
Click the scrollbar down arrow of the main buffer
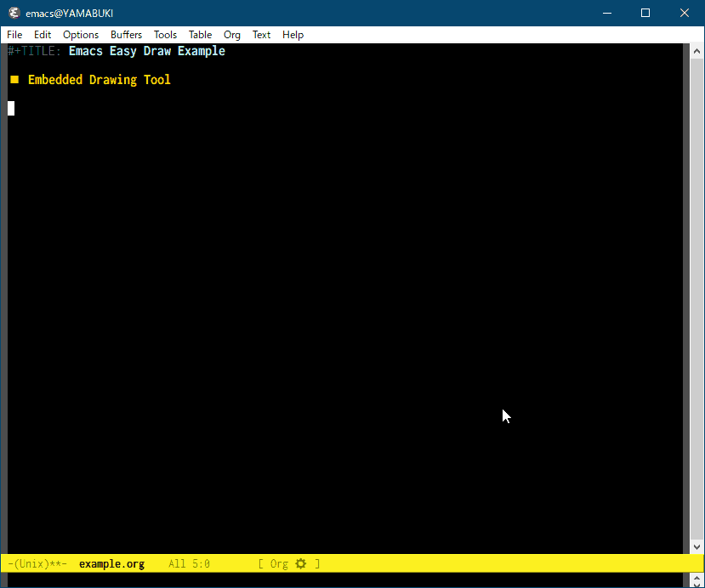point(696,546)
